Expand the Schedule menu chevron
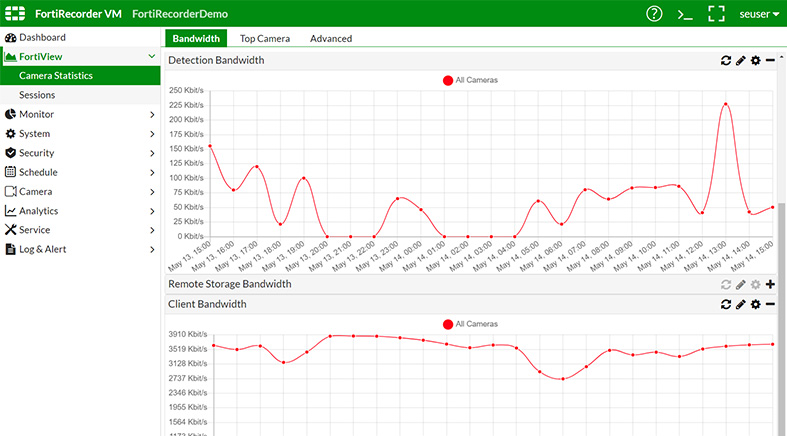Viewport: 787px width, 436px height. point(152,173)
